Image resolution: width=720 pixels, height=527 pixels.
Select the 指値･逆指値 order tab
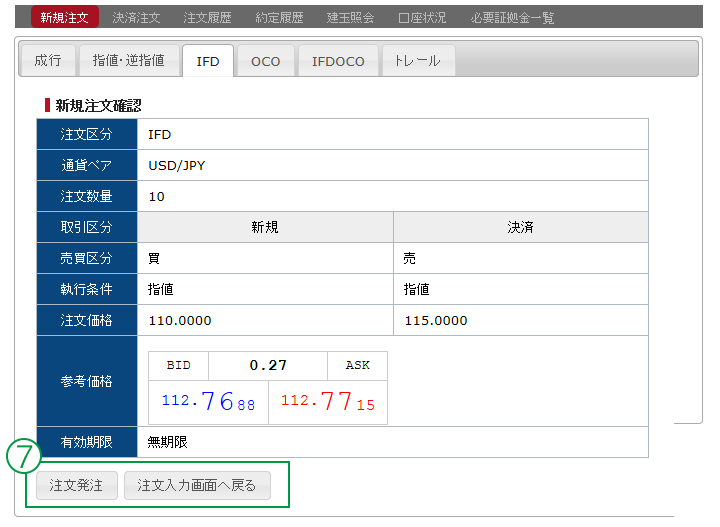129,60
